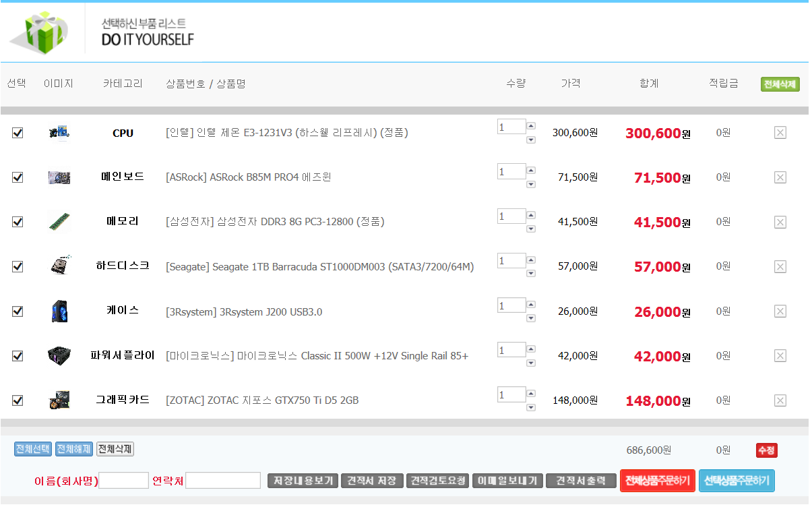The height and width of the screenshot is (507, 812).
Task: Open 저장내용보기 saved contents
Action: (x=303, y=481)
